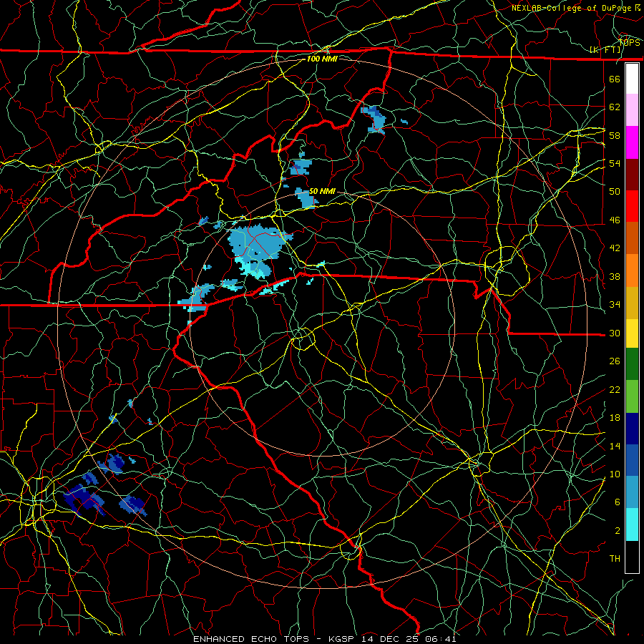Click the "66" legend value
Image resolution: width=644 pixels, height=644 pixels.
(615, 79)
